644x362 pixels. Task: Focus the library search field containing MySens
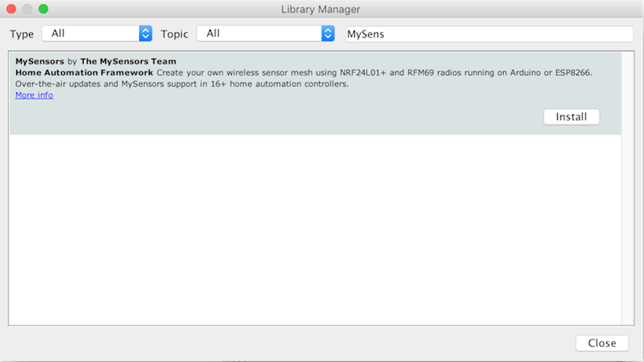tap(490, 34)
